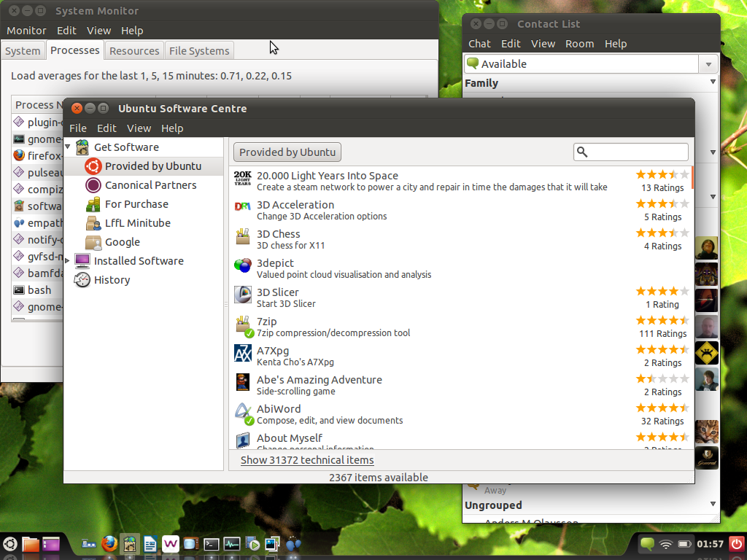The width and height of the screenshot is (747, 560).
Task: Select For Purchase in the sidebar
Action: [143, 204]
